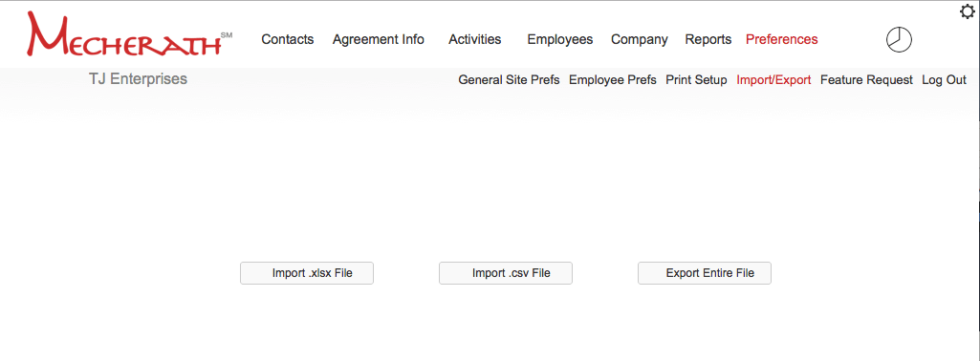The width and height of the screenshot is (980, 361).
Task: Open the Feature Request page
Action: tap(866, 80)
